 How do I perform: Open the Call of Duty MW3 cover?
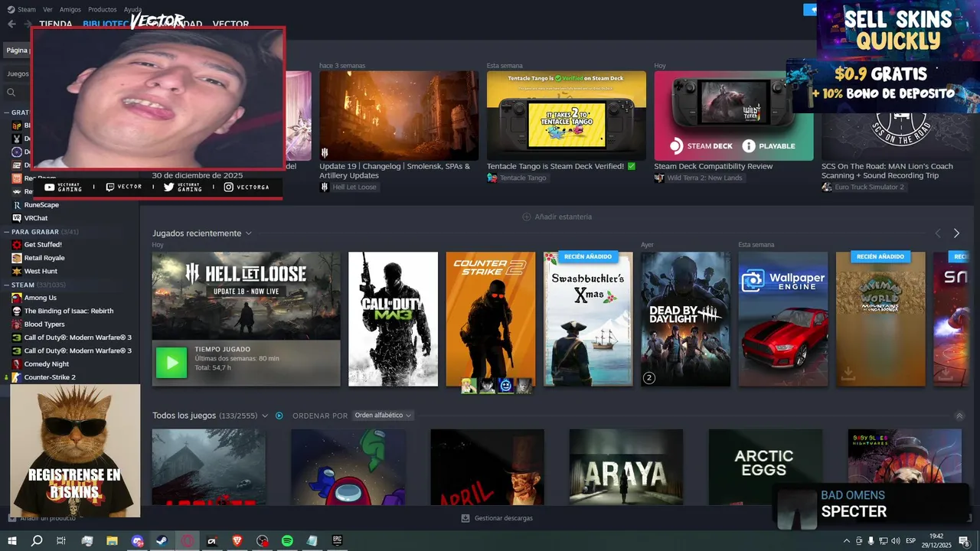pos(393,319)
